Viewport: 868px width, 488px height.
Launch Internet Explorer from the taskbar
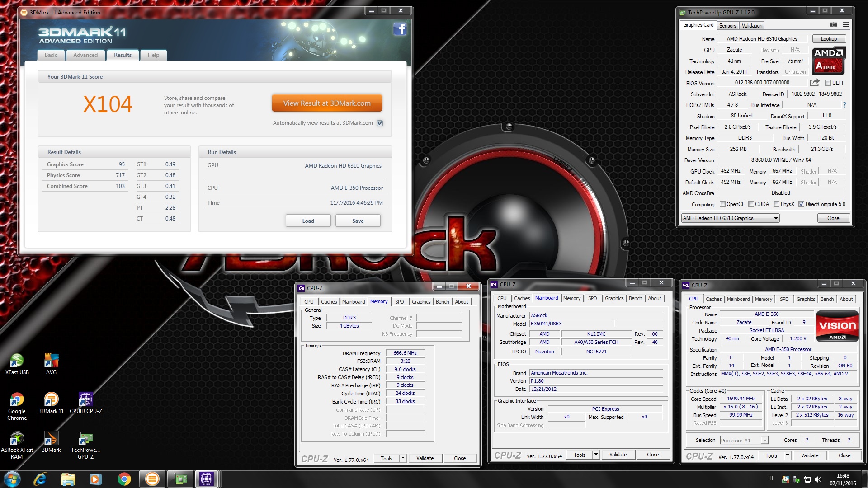pyautogui.click(x=40, y=479)
